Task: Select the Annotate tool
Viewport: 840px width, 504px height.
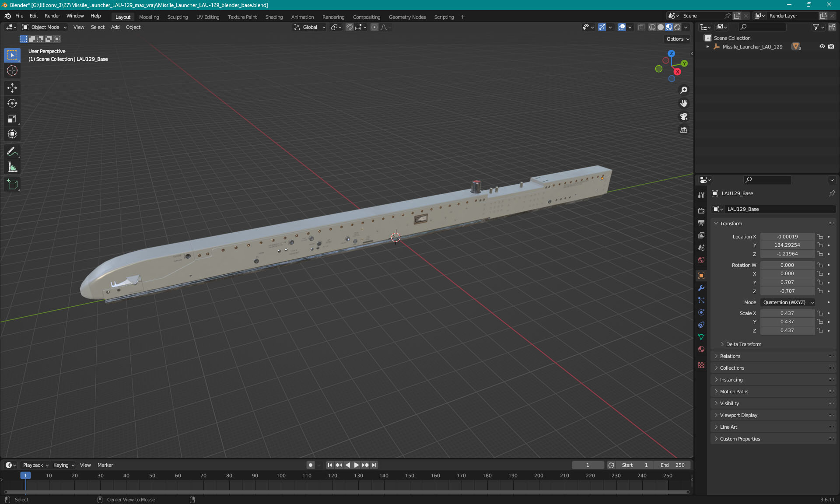Action: (12, 152)
